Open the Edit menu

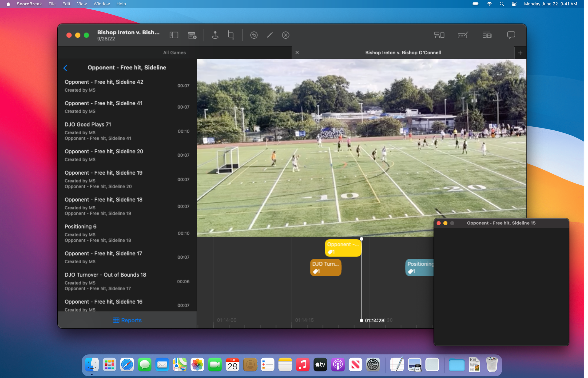click(66, 4)
